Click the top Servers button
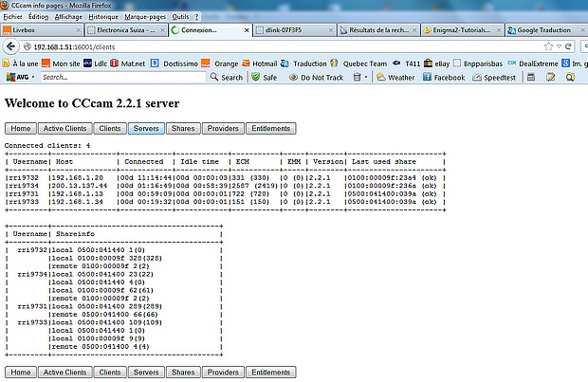 [146, 128]
